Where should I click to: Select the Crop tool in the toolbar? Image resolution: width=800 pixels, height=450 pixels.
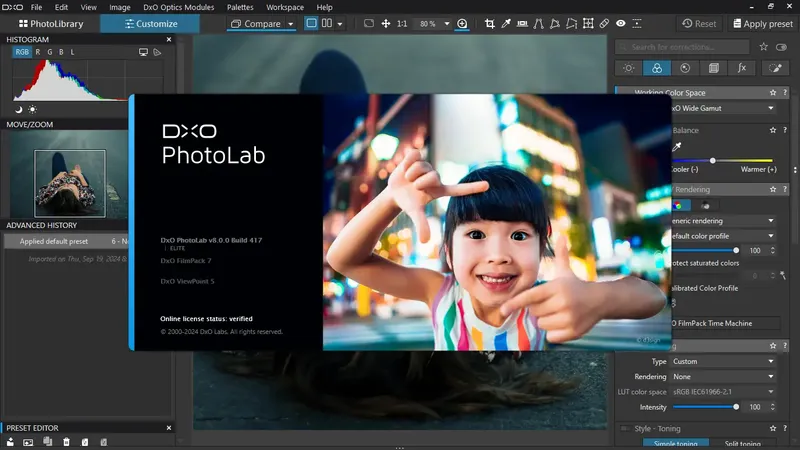pyautogui.click(x=490, y=23)
